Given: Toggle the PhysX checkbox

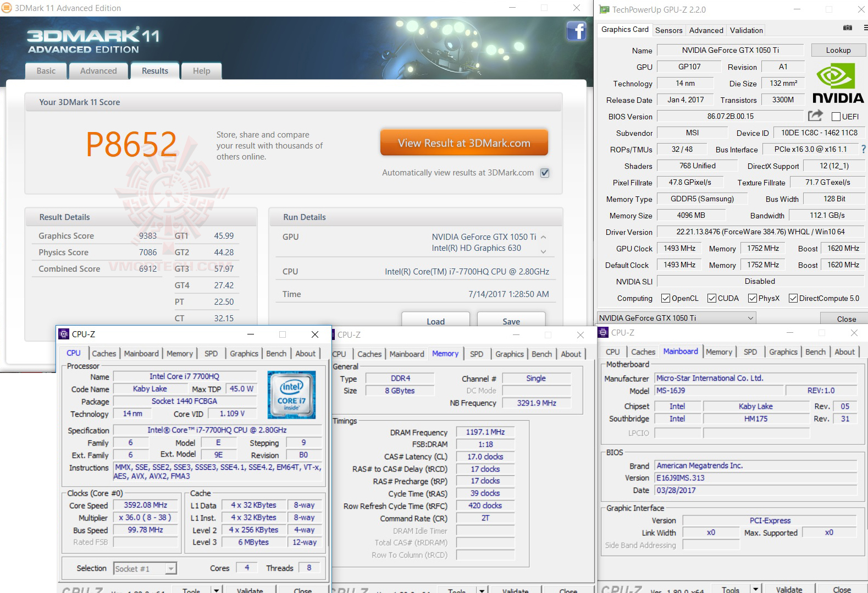Looking at the screenshot, I should point(753,298).
